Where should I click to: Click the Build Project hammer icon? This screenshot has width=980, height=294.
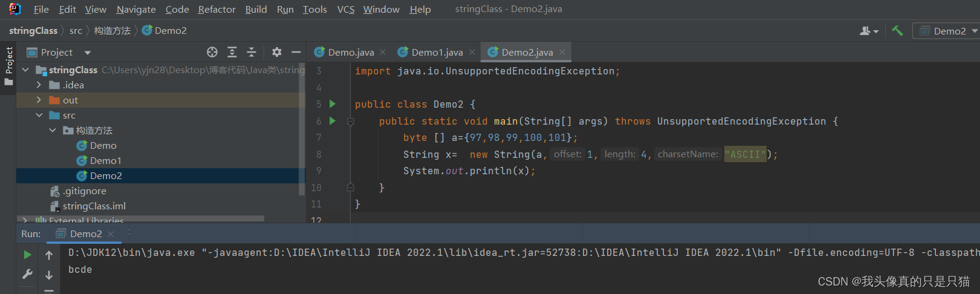click(x=897, y=30)
